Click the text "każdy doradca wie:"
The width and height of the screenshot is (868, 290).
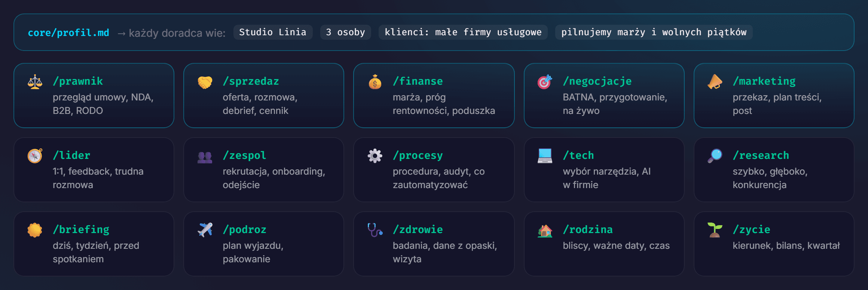click(x=177, y=33)
